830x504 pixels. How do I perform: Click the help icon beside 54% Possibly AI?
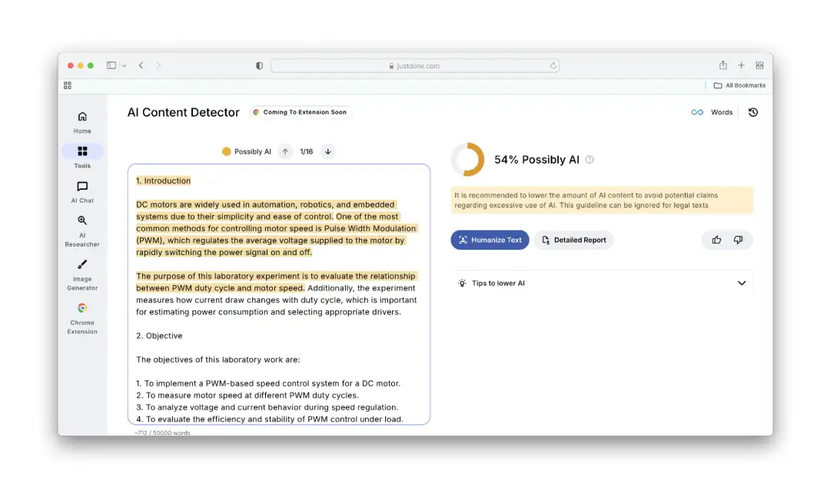[x=589, y=159]
